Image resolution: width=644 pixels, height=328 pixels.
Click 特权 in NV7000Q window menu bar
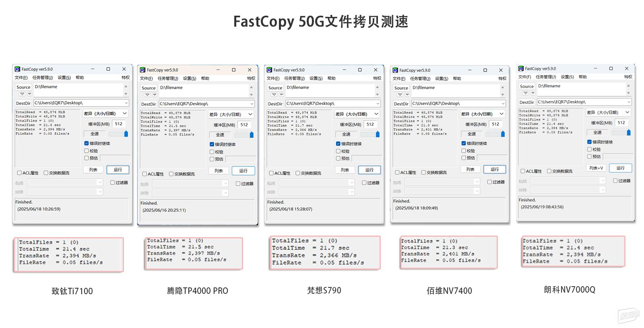pyautogui.click(x=628, y=77)
